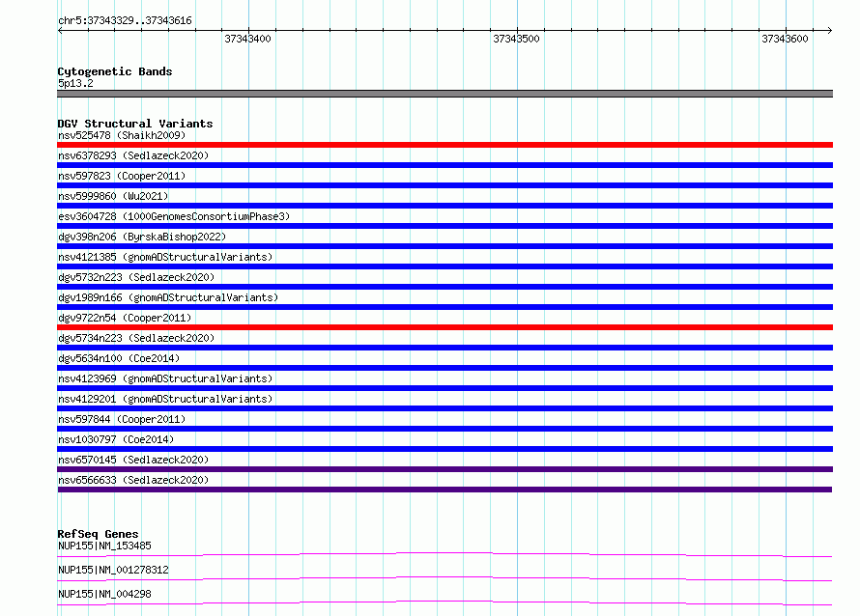Viewport: 860px width, 616px height.
Task: Click the blue bar below nsv1030797
Action: coord(444,449)
